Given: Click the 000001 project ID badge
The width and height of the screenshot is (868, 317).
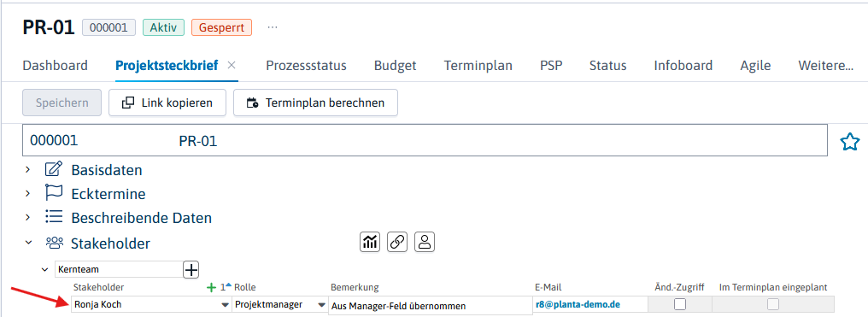Looking at the screenshot, I should (x=108, y=27).
